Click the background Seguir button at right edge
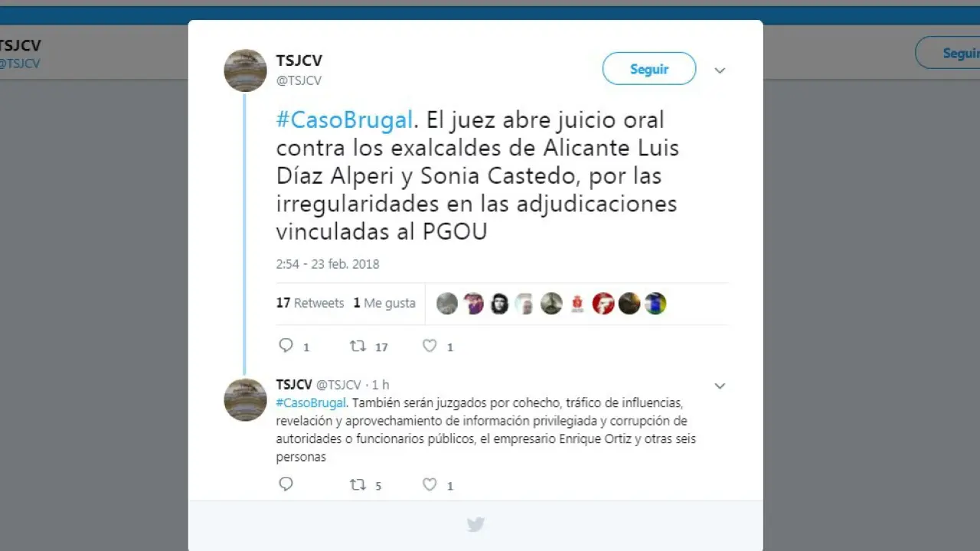 (949, 53)
